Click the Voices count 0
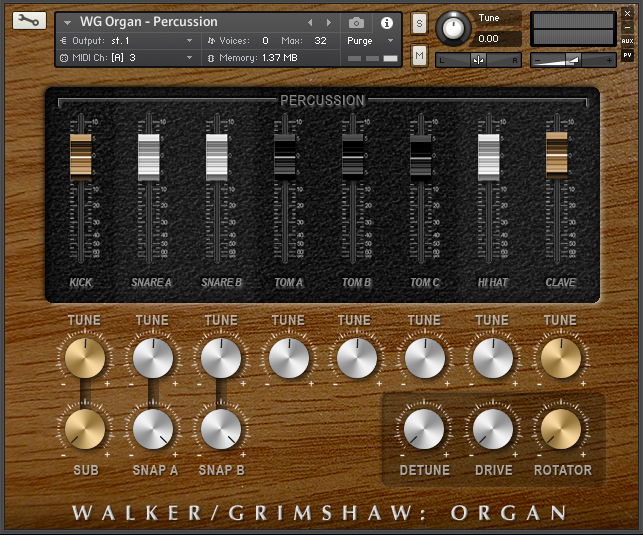 coord(265,41)
